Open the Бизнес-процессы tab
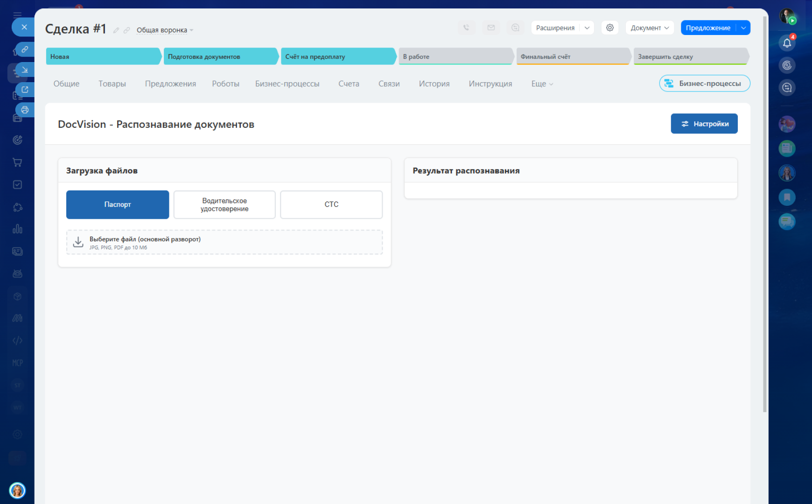 pyautogui.click(x=287, y=84)
